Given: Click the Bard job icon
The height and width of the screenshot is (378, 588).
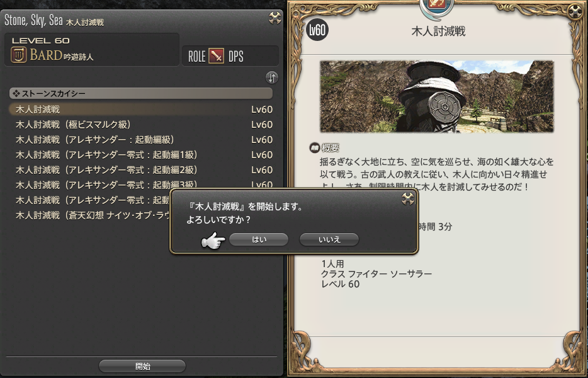Looking at the screenshot, I should pos(19,55).
